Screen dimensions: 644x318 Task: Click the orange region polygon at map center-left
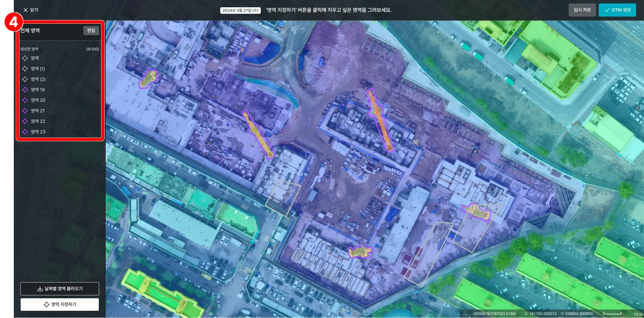coord(258,135)
